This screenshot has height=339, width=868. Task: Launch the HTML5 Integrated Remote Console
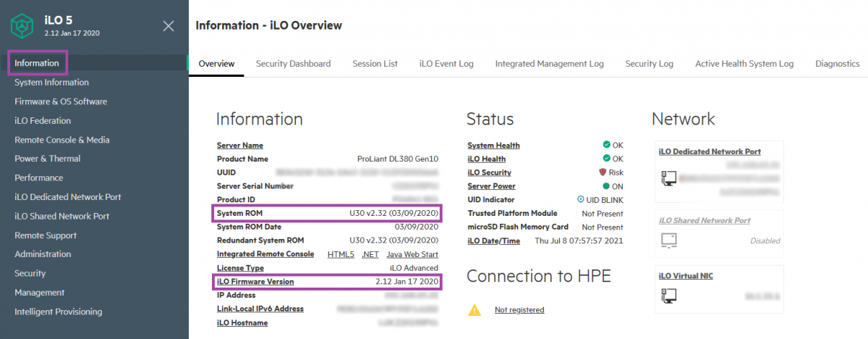[340, 254]
